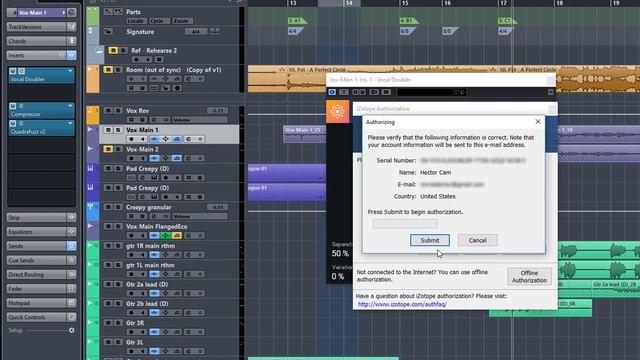Open Vox-Main 1 track name arrow in inspector
This screenshot has width=640, height=360.
pyautogui.click(x=64, y=13)
